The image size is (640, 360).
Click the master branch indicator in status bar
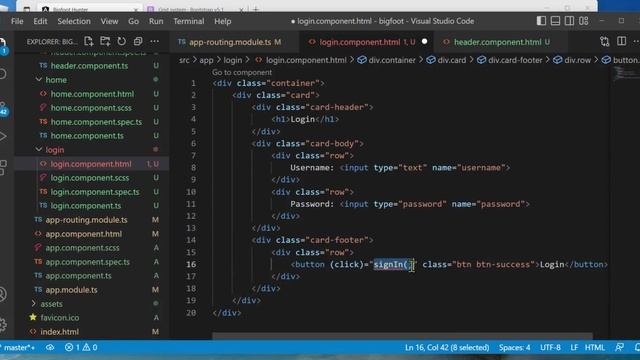pos(18,347)
